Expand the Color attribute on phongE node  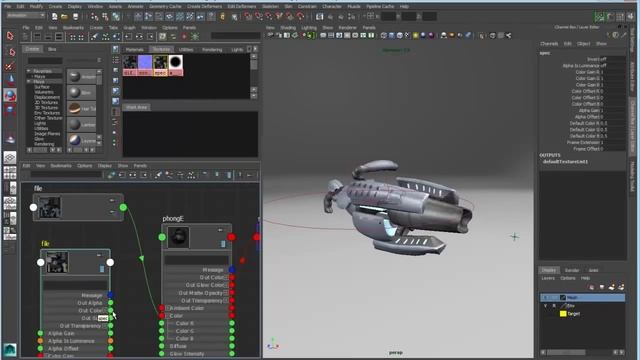[x=167, y=316]
